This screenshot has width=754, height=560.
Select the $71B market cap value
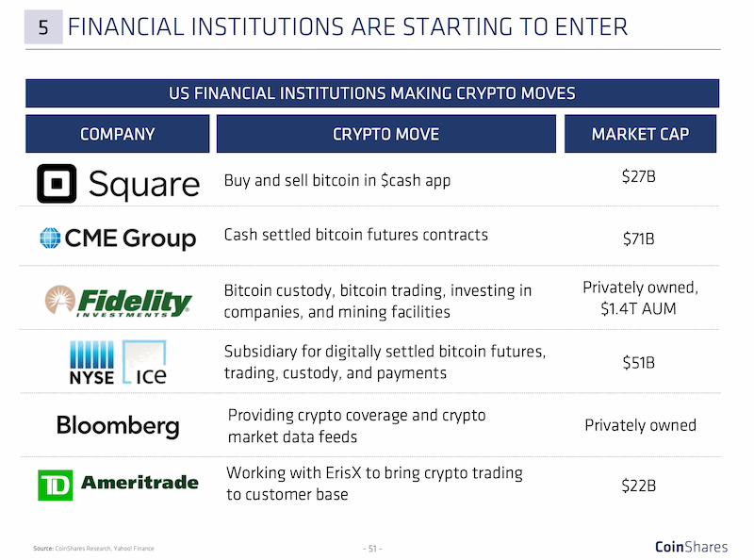tap(639, 239)
